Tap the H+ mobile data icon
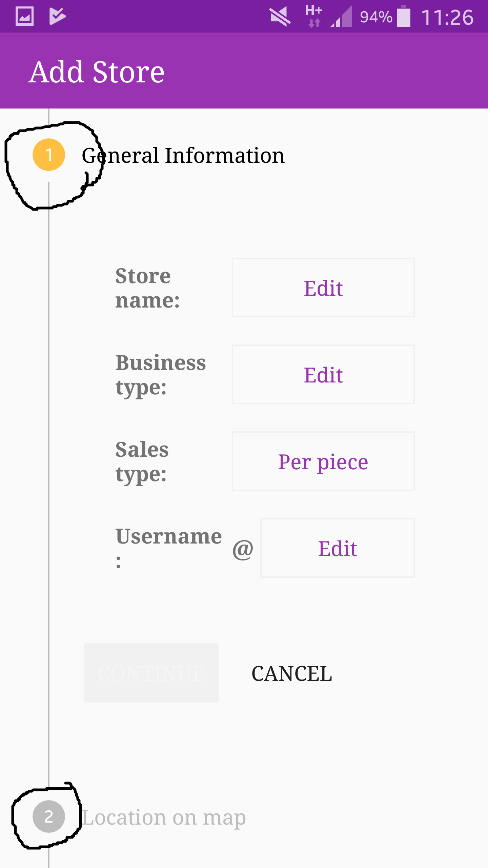Image resolution: width=488 pixels, height=868 pixels. 314,16
